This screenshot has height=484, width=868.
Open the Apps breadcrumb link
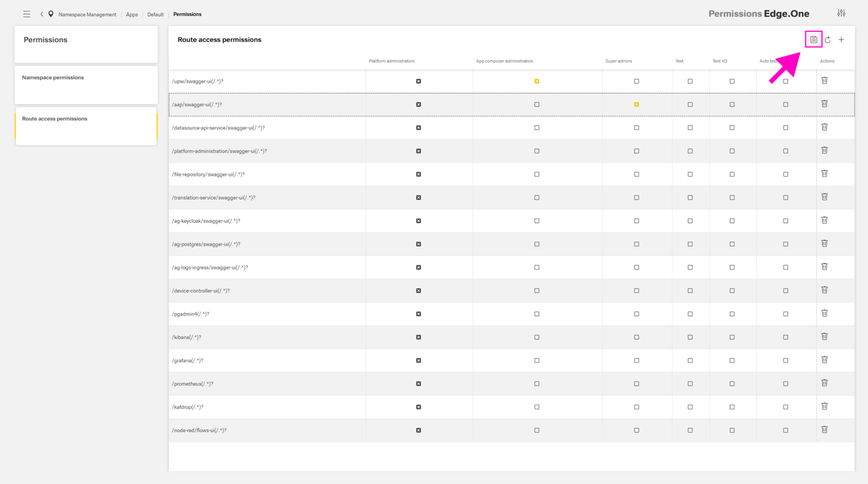(x=132, y=15)
